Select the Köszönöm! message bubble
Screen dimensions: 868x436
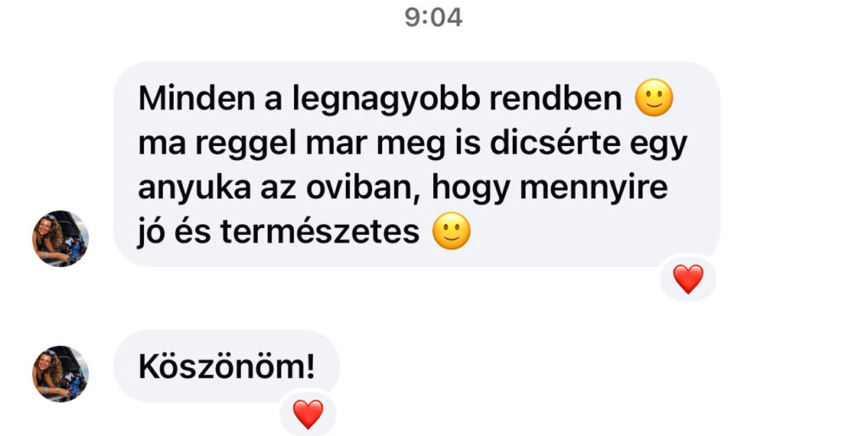click(x=226, y=366)
